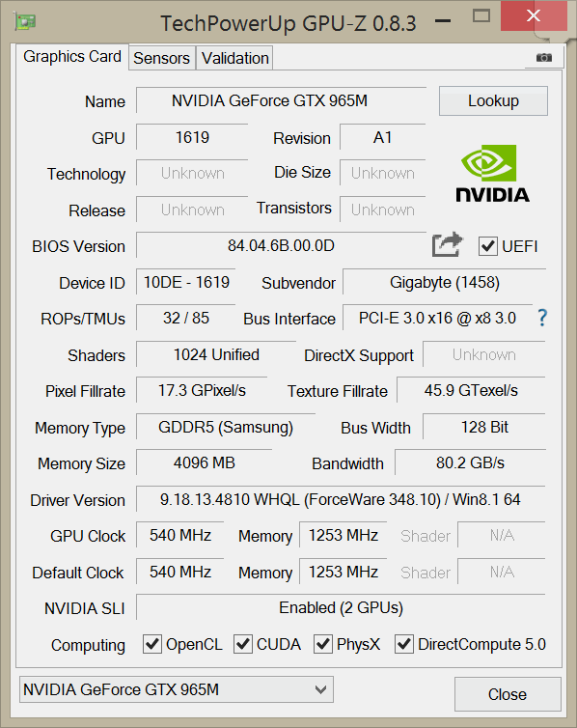Switch to the Sensors tab
577x728 pixels.
161,58
